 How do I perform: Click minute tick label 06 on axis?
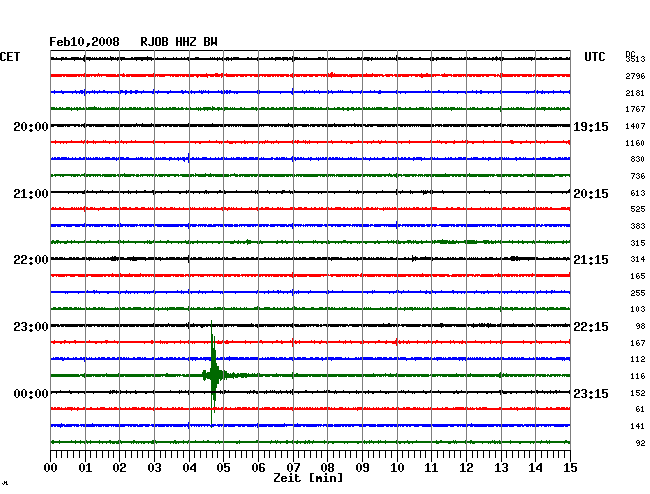click(x=258, y=467)
